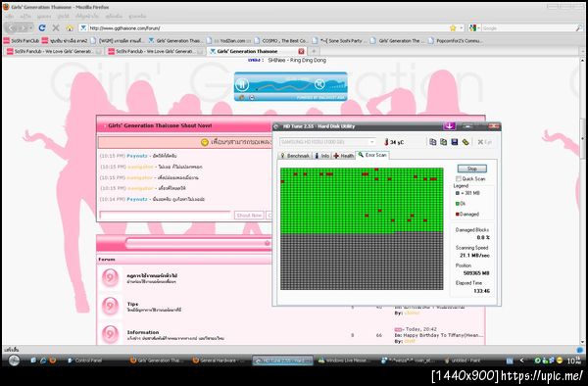Click the shoutbox message input field

(x=166, y=215)
